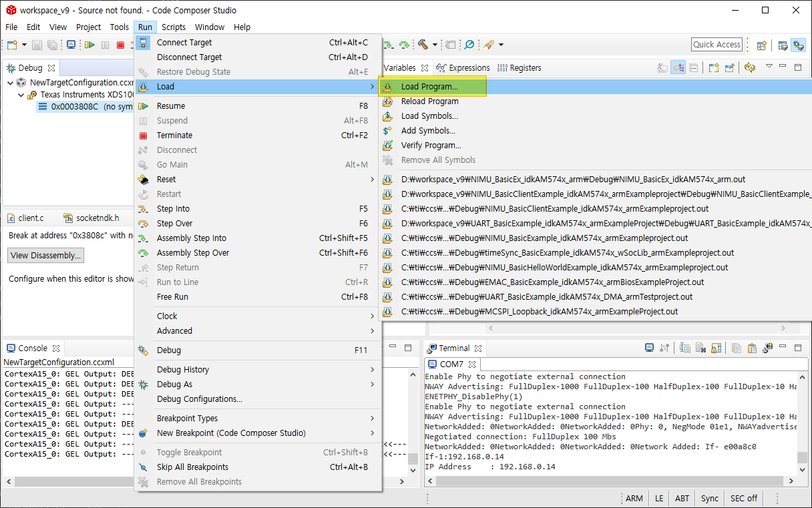Toggle Scroll Lock icon in Terminal view
This screenshot has width=812, height=508.
pos(717,348)
